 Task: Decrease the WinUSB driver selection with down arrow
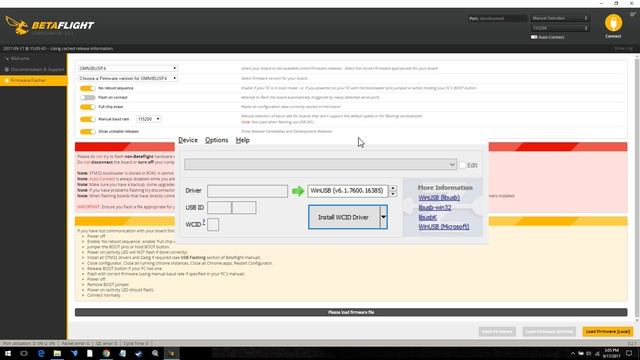[x=393, y=194]
